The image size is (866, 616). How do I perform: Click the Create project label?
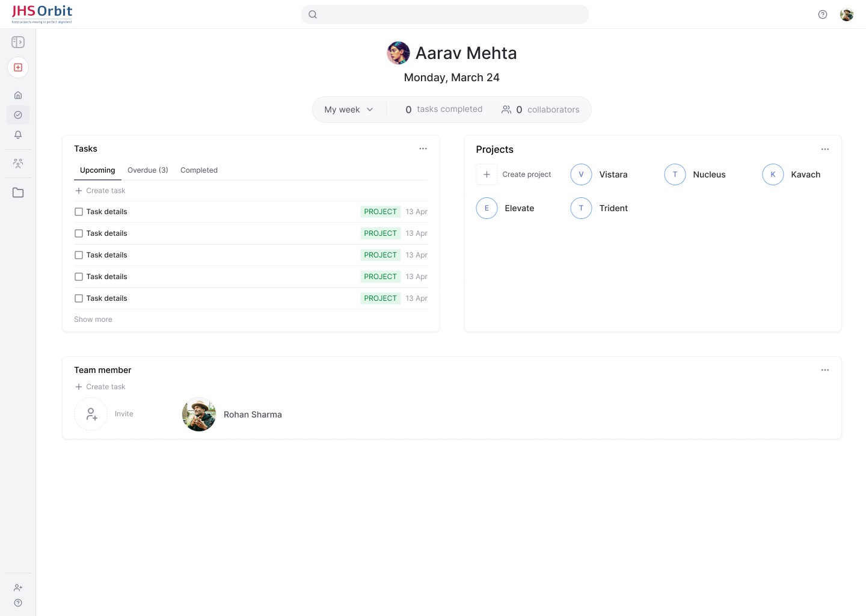click(x=527, y=174)
